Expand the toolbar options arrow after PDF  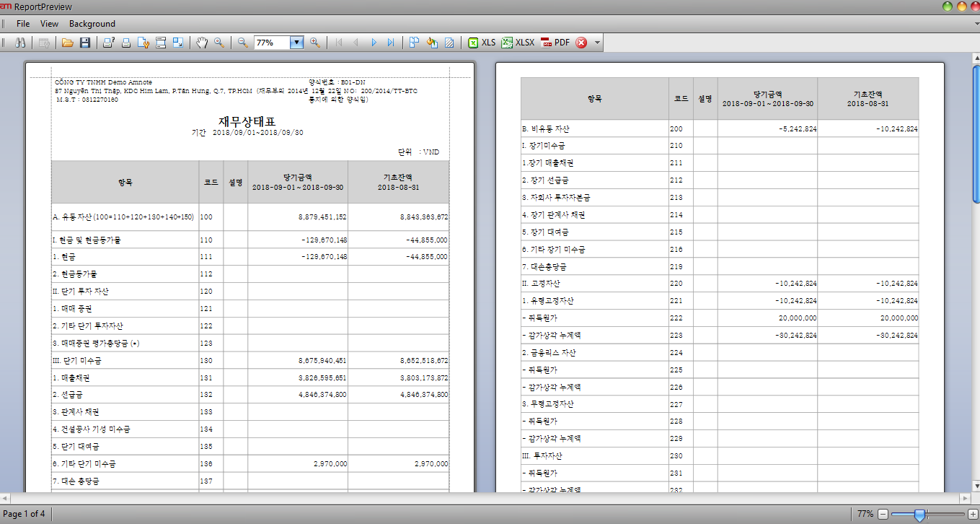pos(597,43)
